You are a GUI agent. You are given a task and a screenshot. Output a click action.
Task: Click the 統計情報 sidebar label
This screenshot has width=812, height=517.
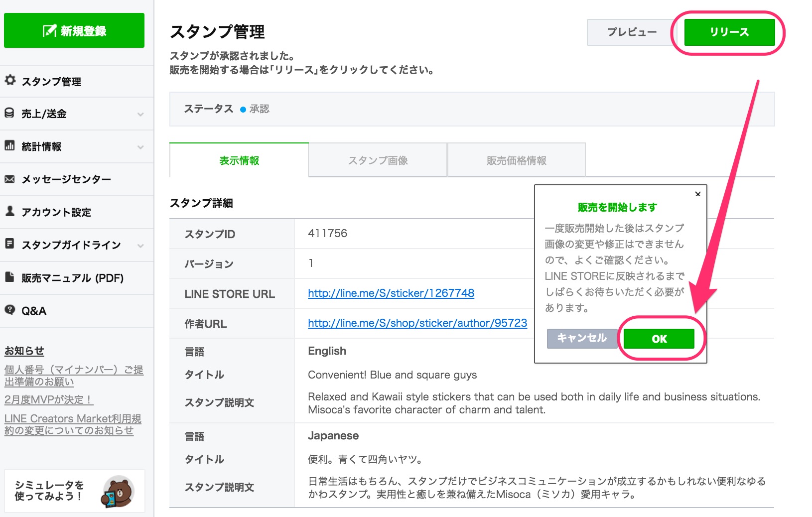pos(41,147)
